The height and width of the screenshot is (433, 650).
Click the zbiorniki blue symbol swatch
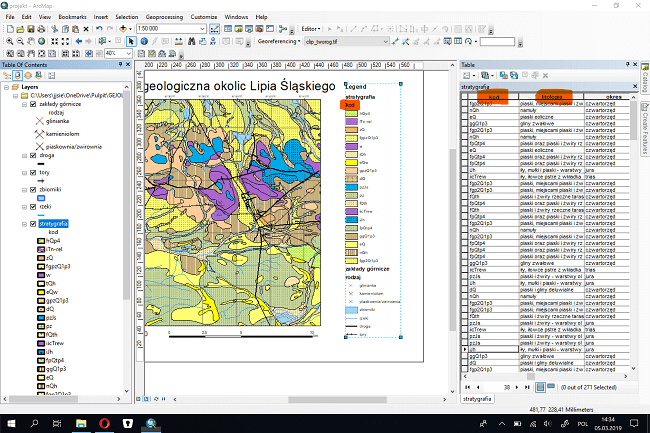click(41, 198)
